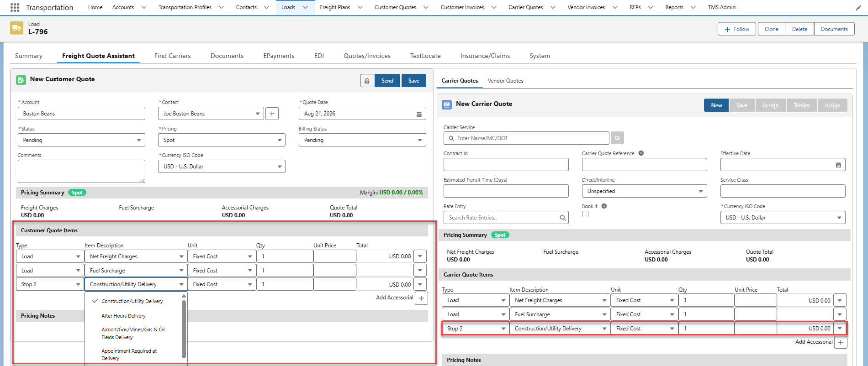
Task: Open the Quote Date calendar picker
Action: point(419,114)
